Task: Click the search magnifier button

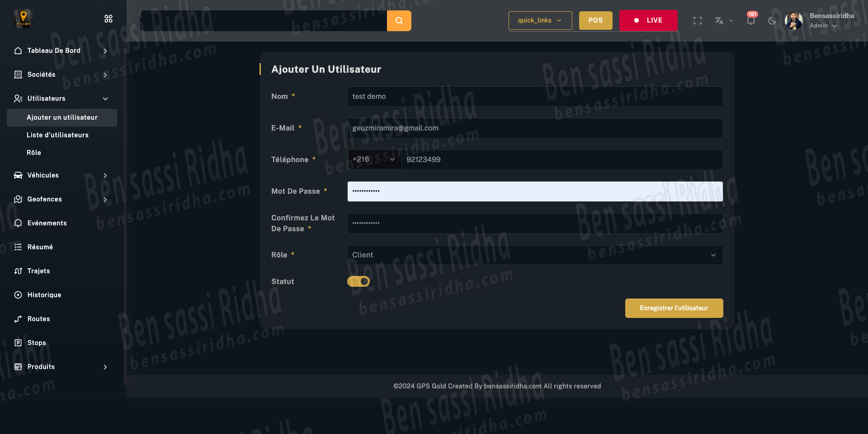Action: click(399, 21)
